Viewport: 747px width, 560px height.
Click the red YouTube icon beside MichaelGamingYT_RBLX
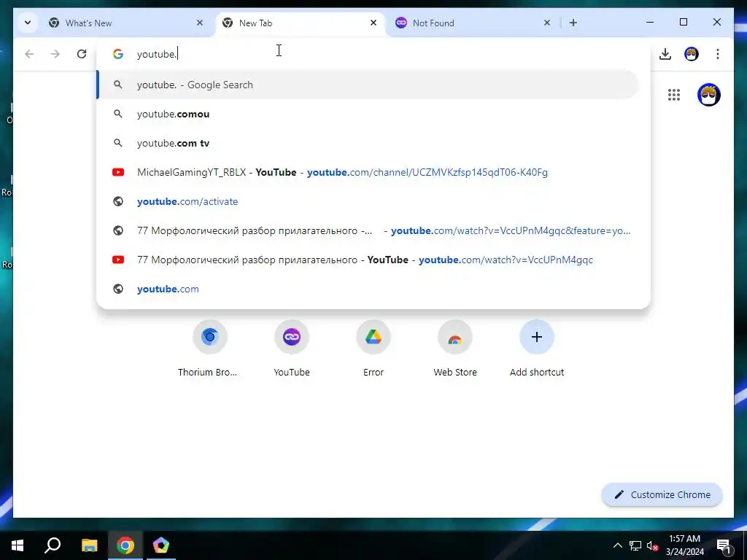[x=118, y=172]
